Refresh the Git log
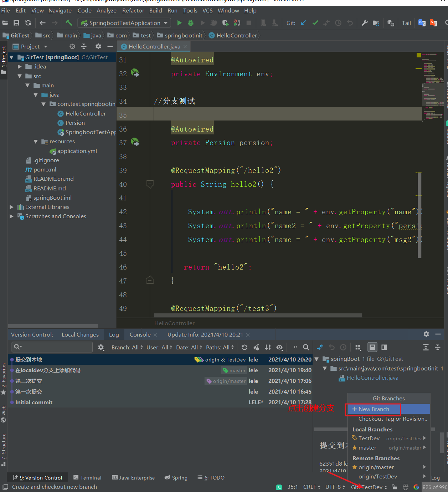 pyautogui.click(x=244, y=347)
